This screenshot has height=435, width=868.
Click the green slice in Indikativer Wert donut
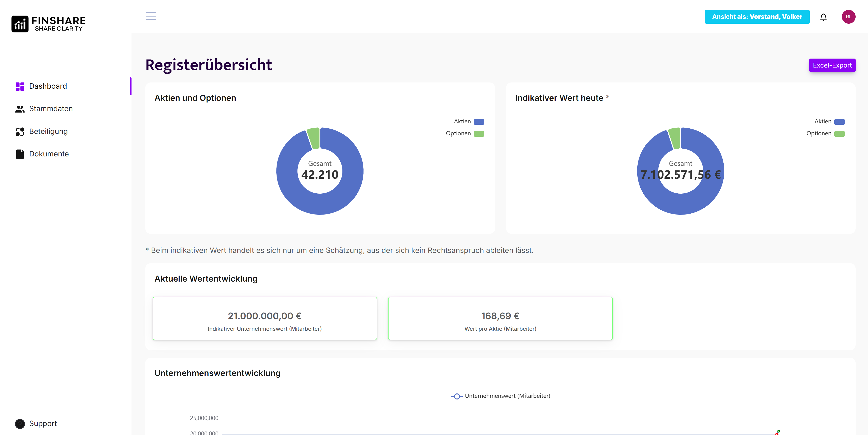(675, 138)
